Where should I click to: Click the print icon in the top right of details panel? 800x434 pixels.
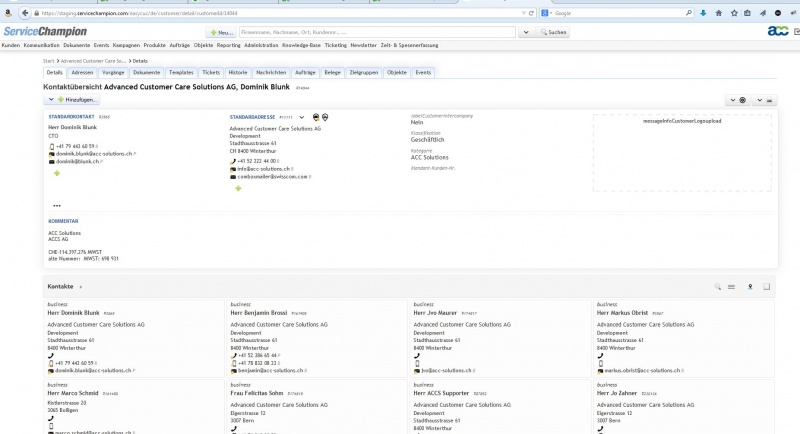(x=769, y=100)
